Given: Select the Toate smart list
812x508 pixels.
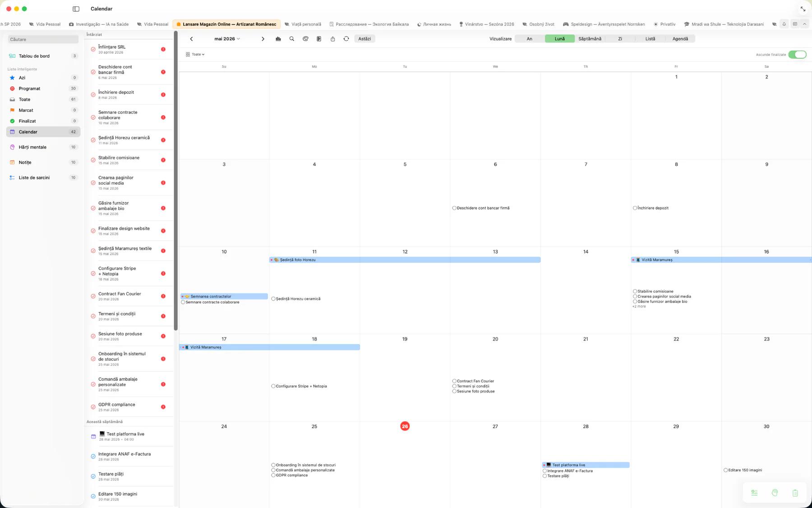Looking at the screenshot, I should tap(43, 99).
